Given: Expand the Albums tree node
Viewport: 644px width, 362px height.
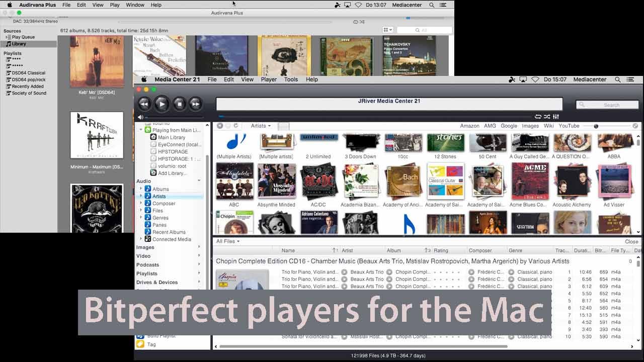Looking at the screenshot, I should coord(141,189).
